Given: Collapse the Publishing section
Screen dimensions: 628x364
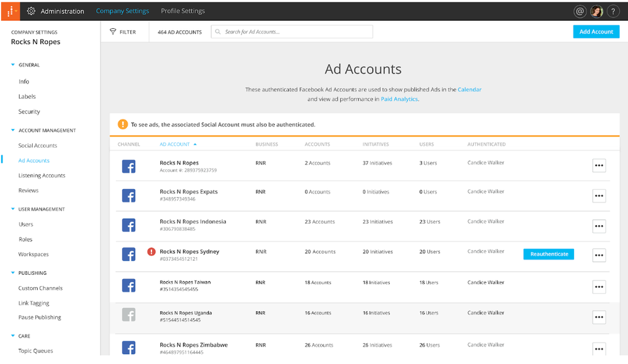Looking at the screenshot, I should (13, 273).
